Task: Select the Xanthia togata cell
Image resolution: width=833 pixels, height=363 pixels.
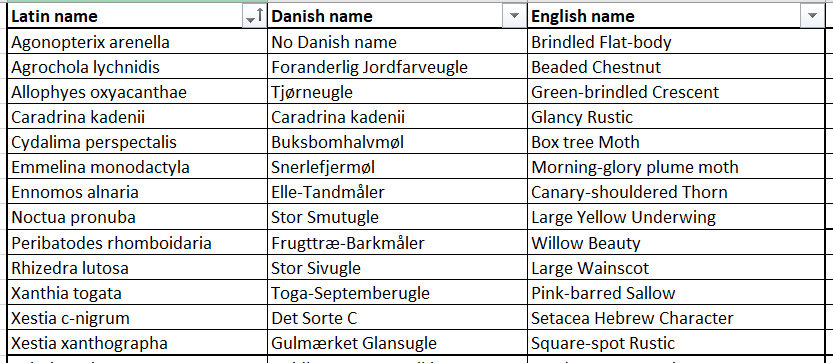Action: [x=138, y=293]
